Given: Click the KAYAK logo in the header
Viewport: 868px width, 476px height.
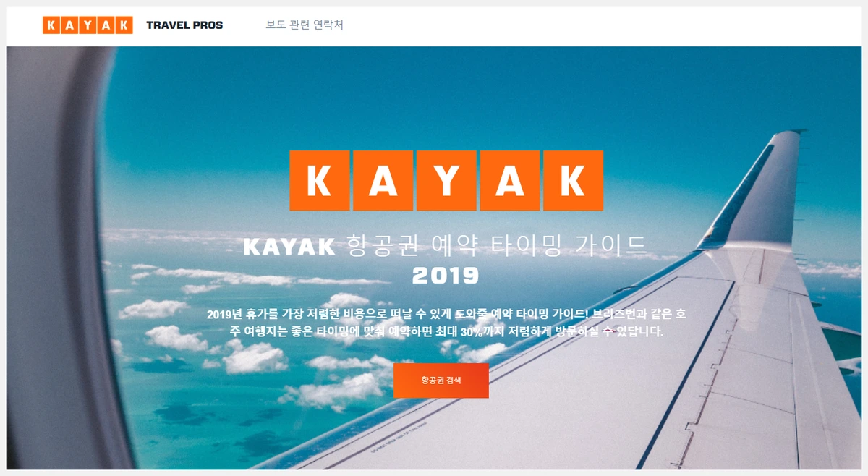Looking at the screenshot, I should click(88, 25).
